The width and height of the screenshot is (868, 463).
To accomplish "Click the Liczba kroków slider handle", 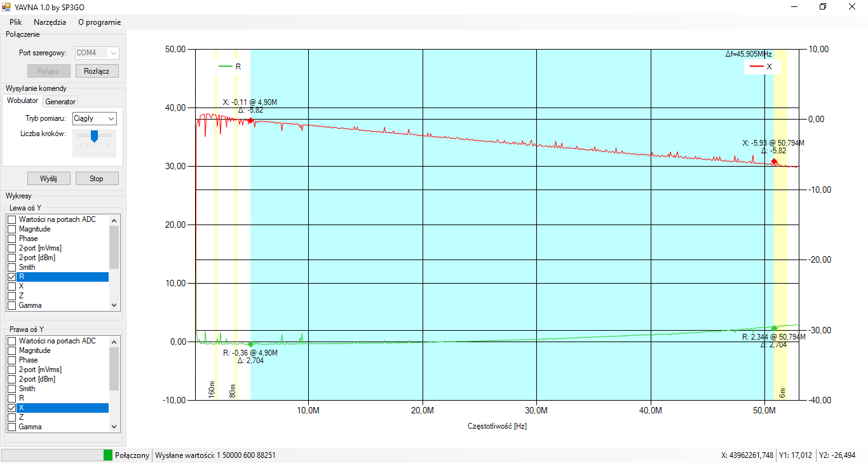I will click(x=94, y=136).
